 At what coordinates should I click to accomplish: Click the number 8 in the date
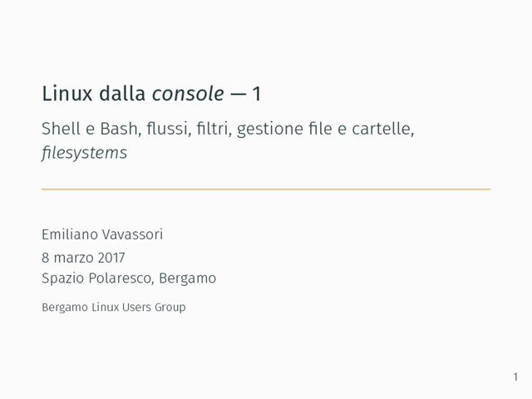pyautogui.click(x=47, y=257)
